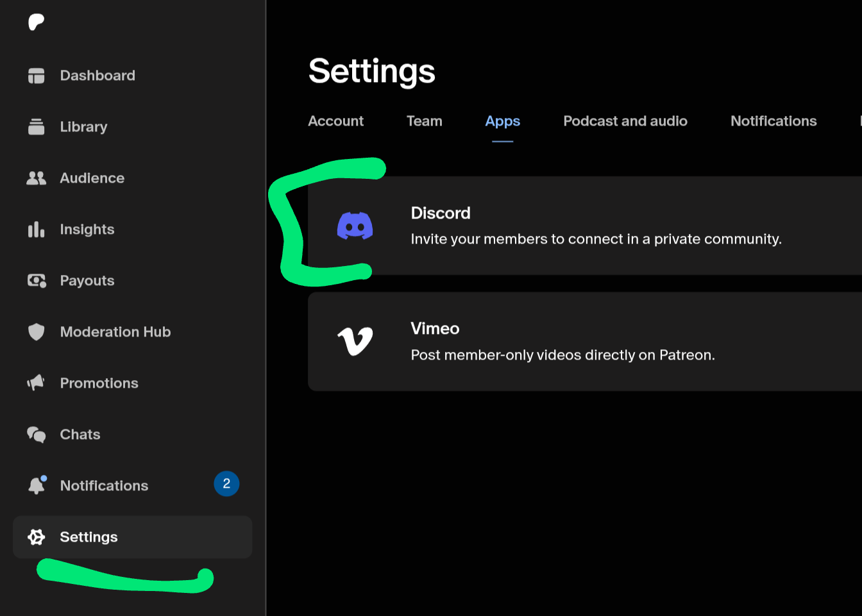Screen dimensions: 862x616
Task: Click the Settings page heading
Action: (x=372, y=72)
